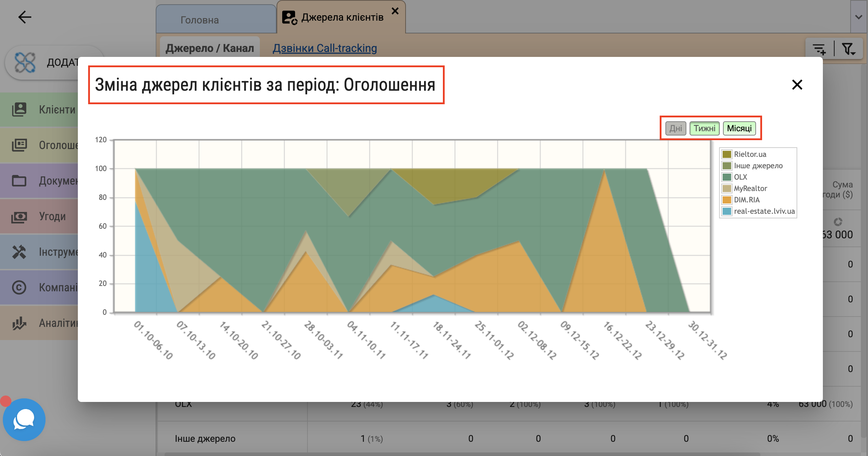Switch chart grouping to Тижні
The height and width of the screenshot is (456, 868).
tap(704, 128)
